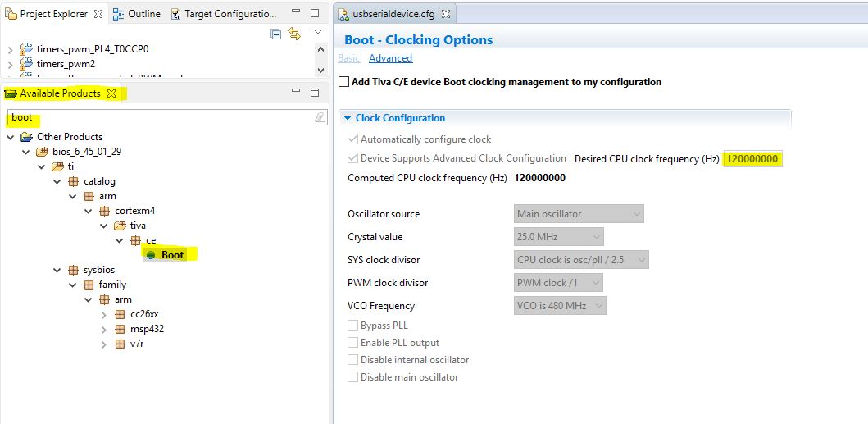
Task: Collapse the Clock Configuration section
Action: 348,118
